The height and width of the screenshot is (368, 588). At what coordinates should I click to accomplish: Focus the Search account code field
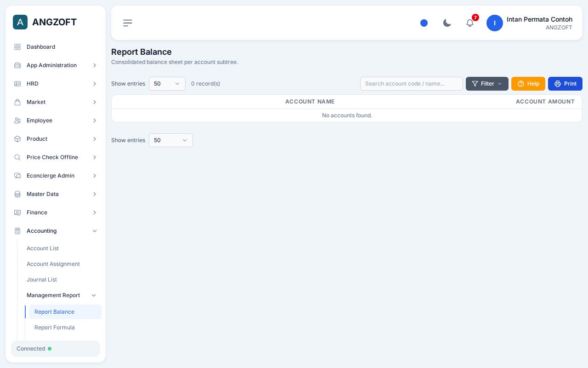point(412,84)
